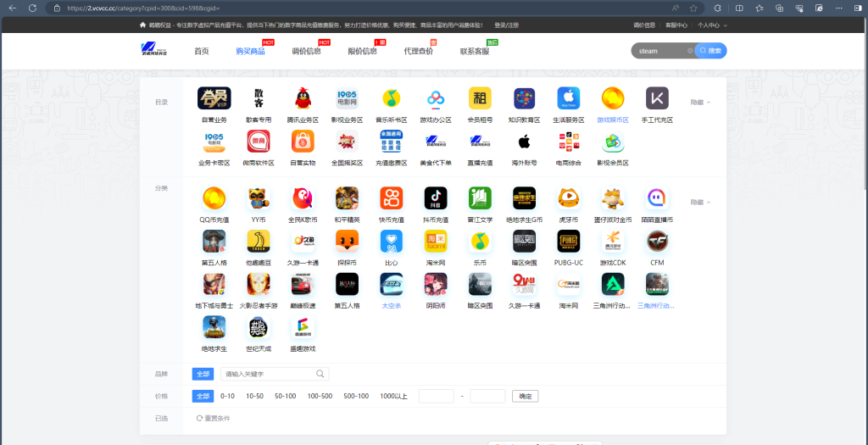Collapse the 分类 section with 隐藏
The image size is (868, 445).
[x=700, y=203]
